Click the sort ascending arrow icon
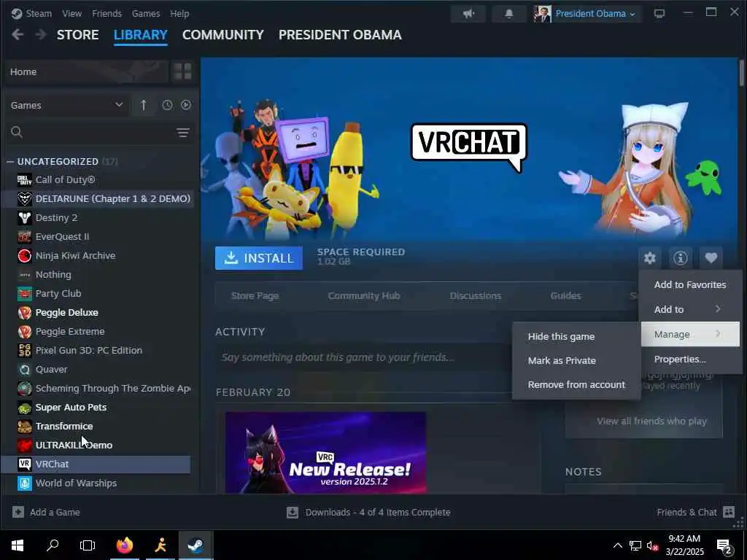 (144, 105)
